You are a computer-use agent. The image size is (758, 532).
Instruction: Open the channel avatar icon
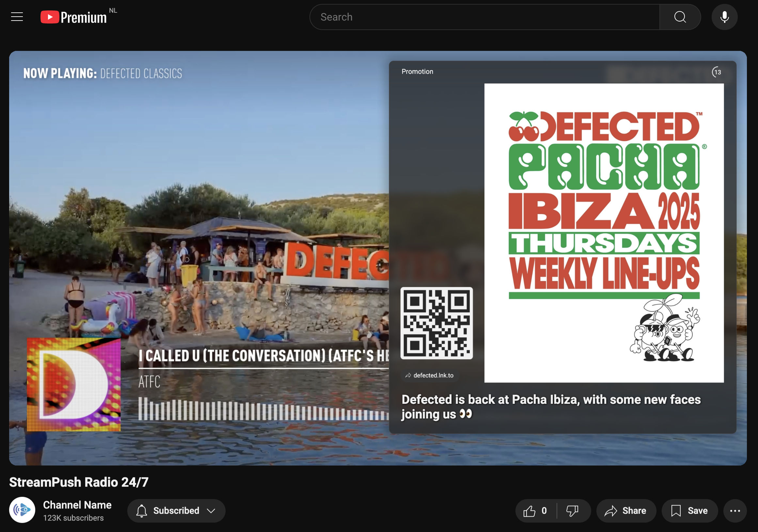tap(22, 510)
